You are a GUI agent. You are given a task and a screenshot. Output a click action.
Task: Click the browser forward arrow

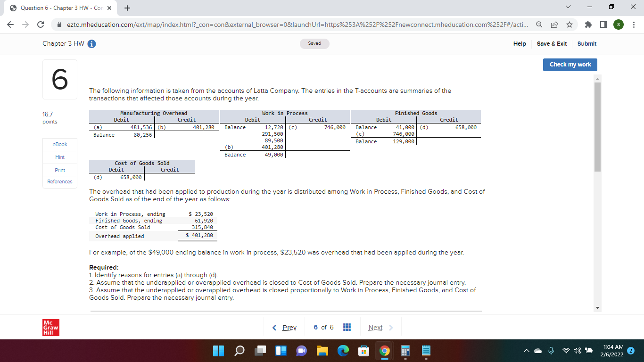tap(25, 24)
